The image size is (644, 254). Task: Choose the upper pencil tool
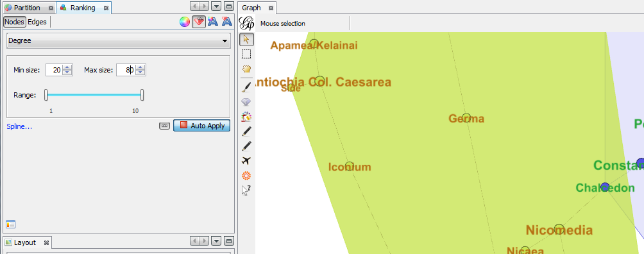(246, 131)
